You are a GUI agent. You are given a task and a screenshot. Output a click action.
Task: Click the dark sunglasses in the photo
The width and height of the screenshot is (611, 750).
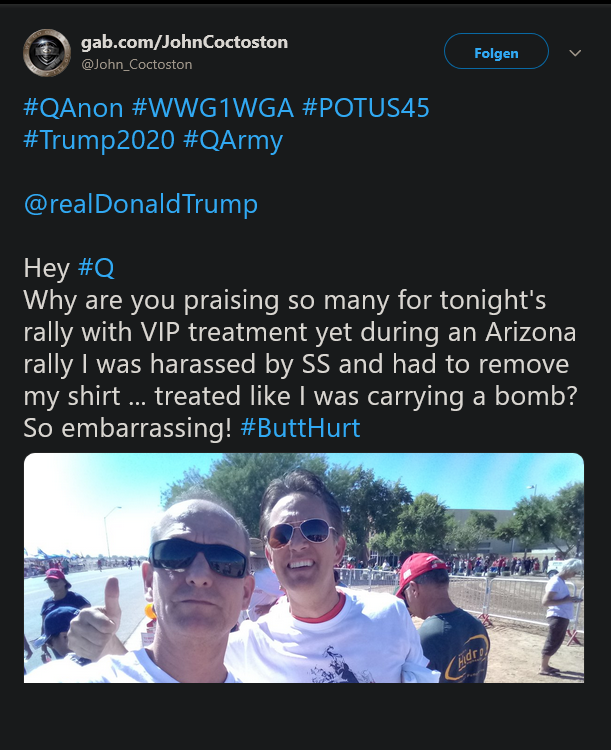[x=197, y=554]
